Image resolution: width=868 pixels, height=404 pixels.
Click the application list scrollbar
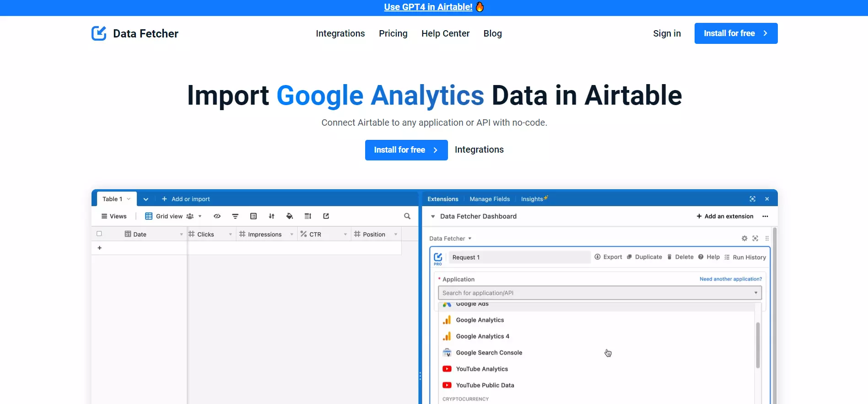click(758, 345)
